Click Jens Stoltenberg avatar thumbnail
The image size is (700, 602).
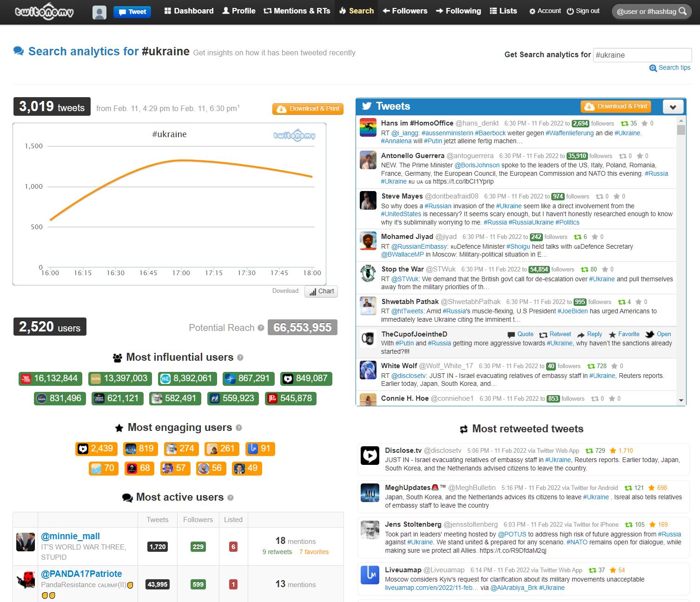coord(370,530)
